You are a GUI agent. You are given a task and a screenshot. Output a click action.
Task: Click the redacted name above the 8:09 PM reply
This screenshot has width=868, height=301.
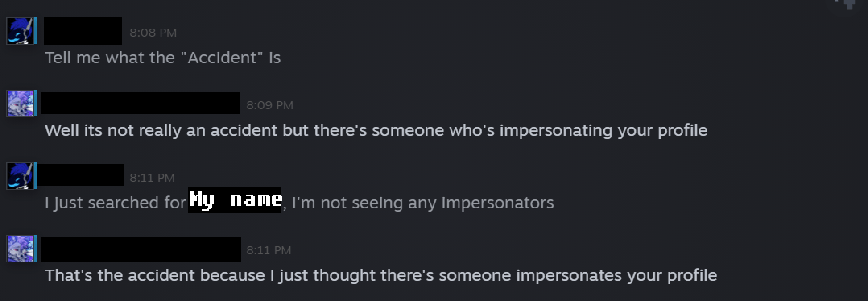[x=140, y=104]
